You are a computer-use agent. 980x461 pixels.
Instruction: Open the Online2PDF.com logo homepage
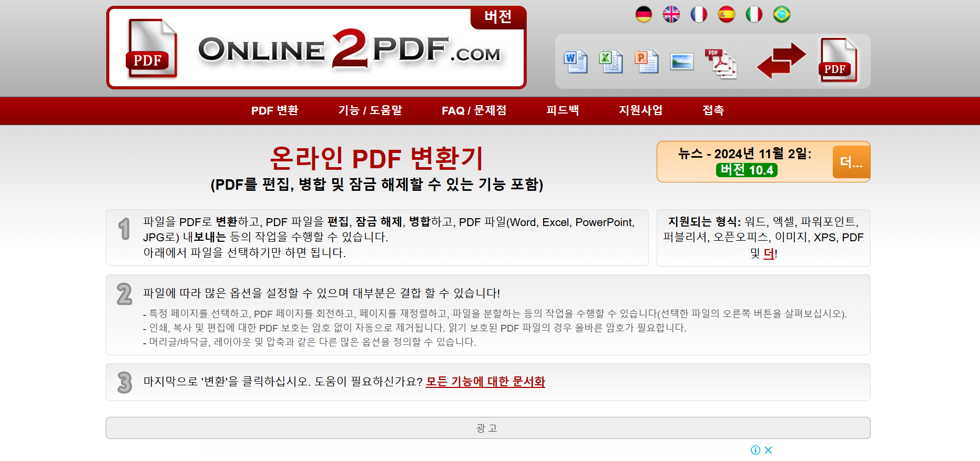350,50
